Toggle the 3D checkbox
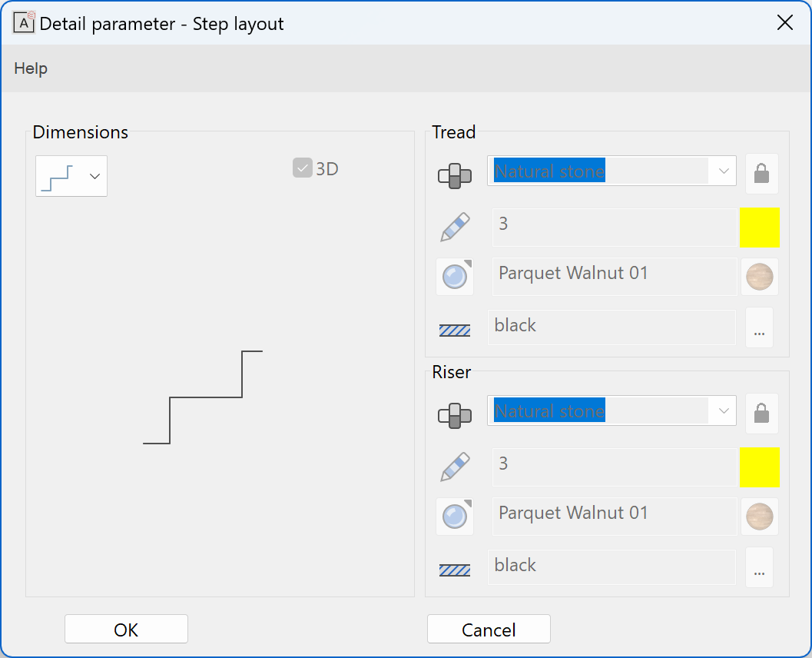Screen dimensions: 812x658 [x=302, y=168]
